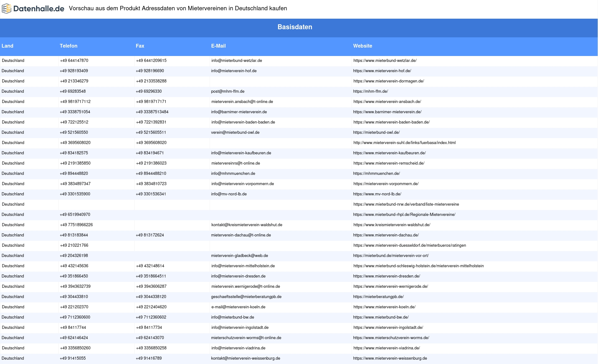Click the email info@mieterbund-wetzlar.de

point(237,61)
